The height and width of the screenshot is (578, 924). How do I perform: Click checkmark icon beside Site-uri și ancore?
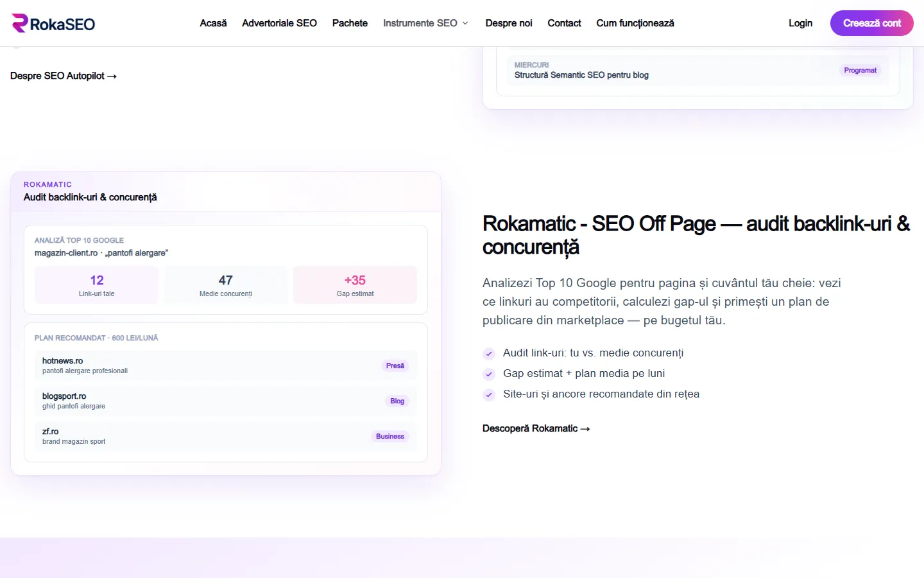[x=489, y=395]
